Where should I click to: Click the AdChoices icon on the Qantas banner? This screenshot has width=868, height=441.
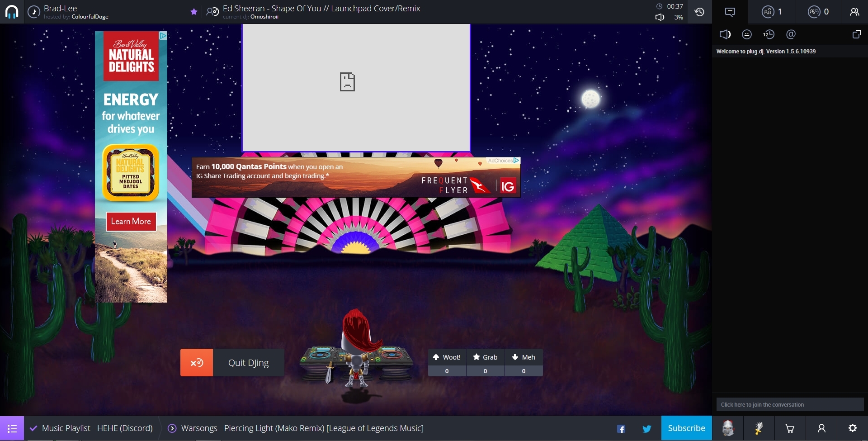click(516, 161)
